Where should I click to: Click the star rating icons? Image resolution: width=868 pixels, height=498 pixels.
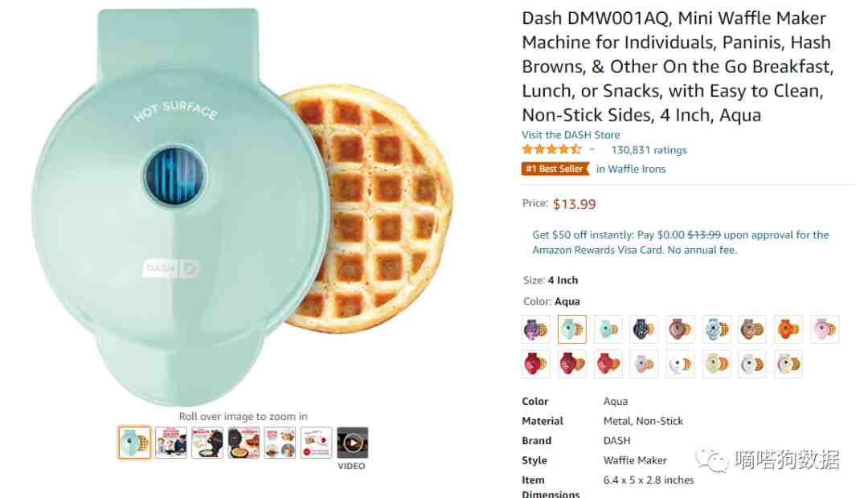(x=552, y=149)
